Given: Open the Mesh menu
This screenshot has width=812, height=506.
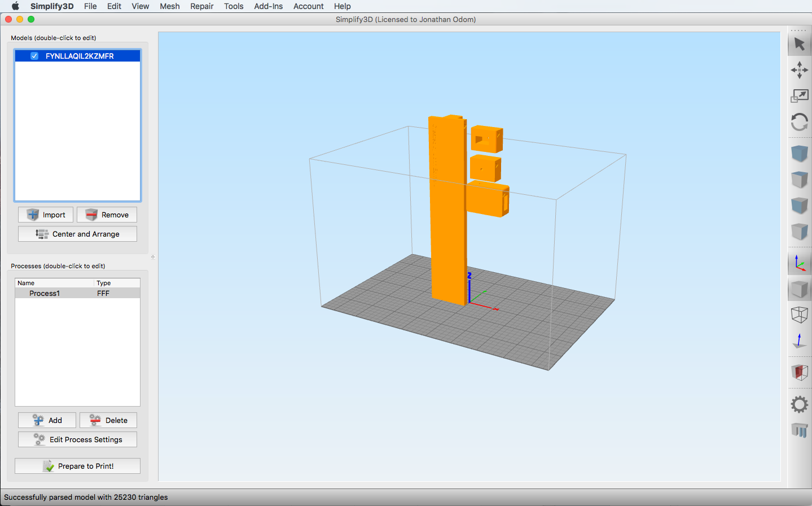Looking at the screenshot, I should pos(169,6).
